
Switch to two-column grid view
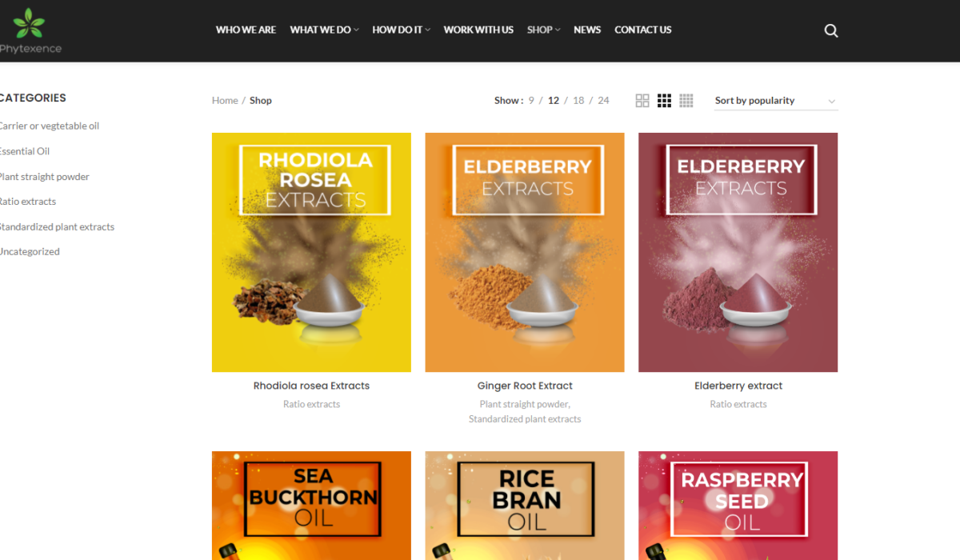pos(642,101)
